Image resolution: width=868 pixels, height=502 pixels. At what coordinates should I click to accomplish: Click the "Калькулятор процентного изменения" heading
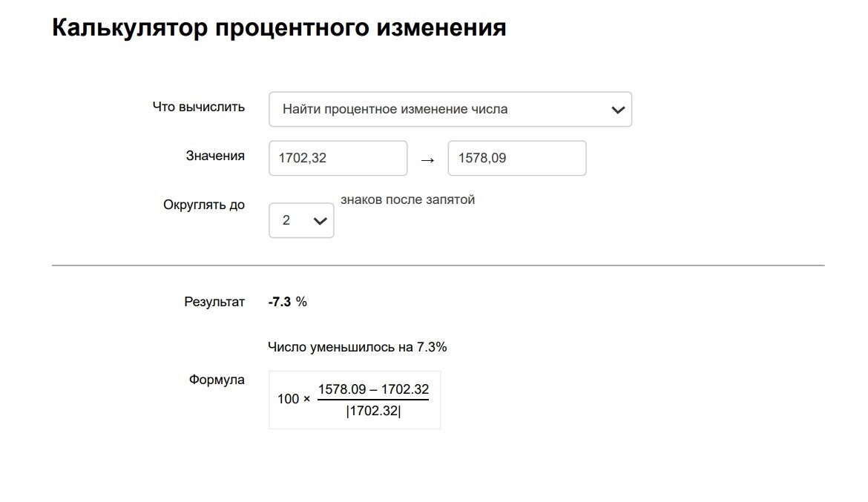click(x=279, y=28)
